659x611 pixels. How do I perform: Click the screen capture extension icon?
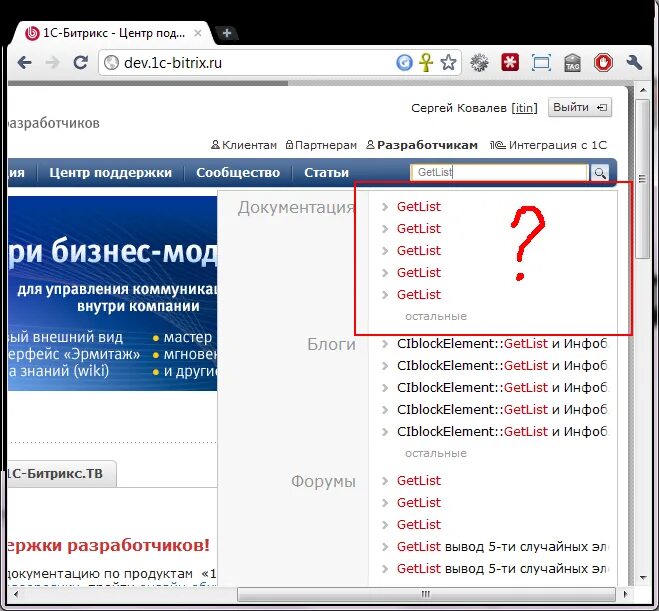(x=541, y=63)
